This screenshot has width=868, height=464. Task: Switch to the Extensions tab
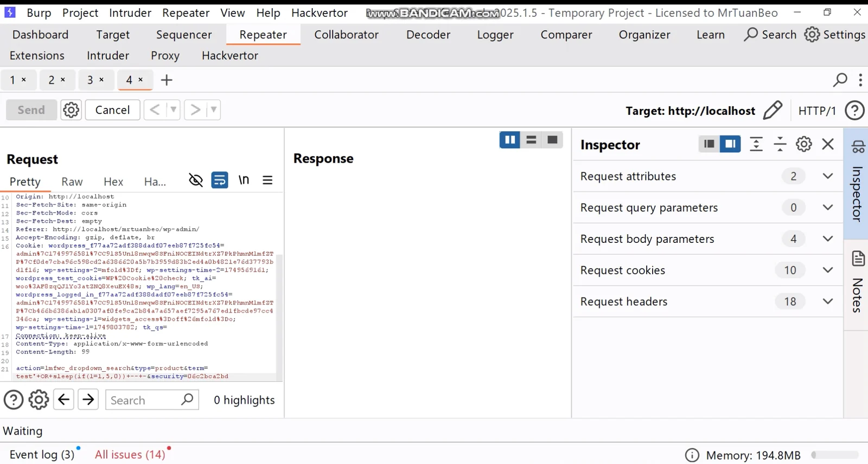pos(37,56)
